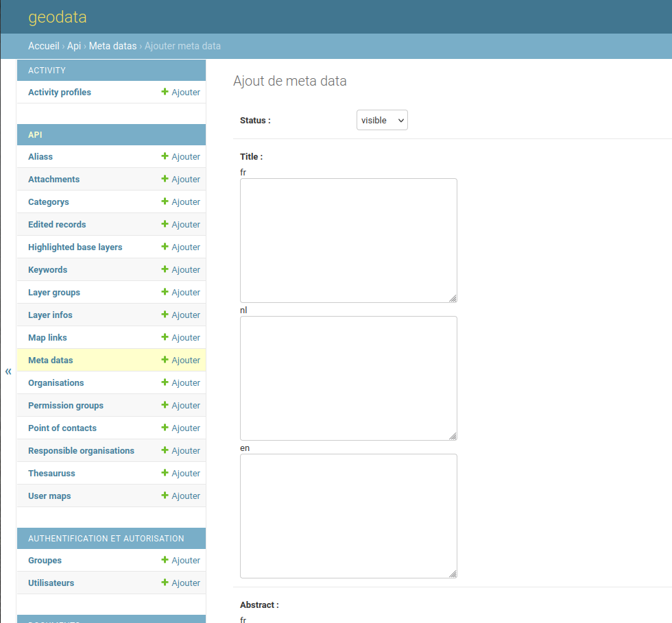Screen dimensions: 672x623
Task: Open the Status dropdown showing visible
Action: coord(382,120)
